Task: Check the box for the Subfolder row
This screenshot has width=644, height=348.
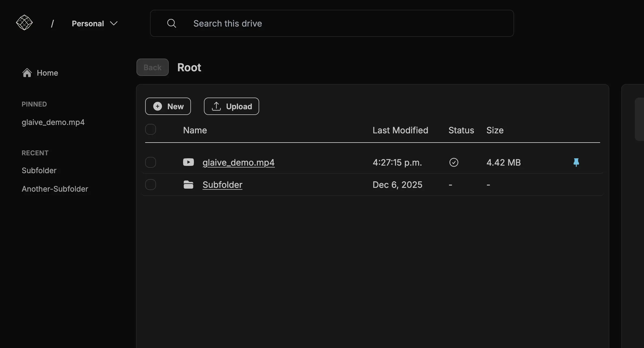Action: [151, 185]
